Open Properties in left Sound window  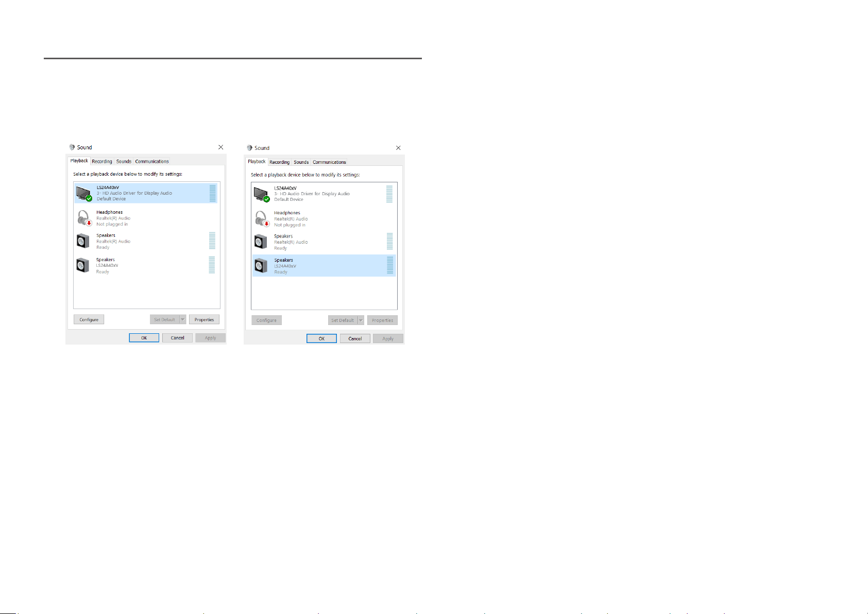point(204,319)
